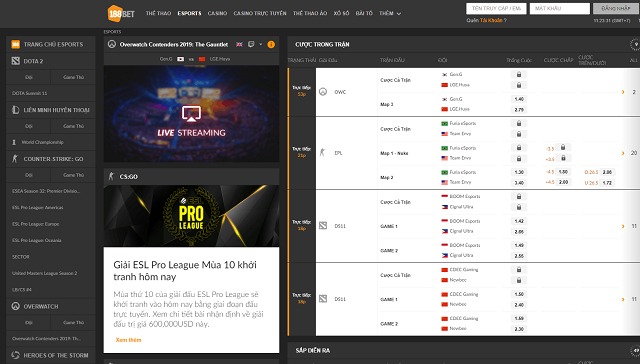This screenshot has height=364, width=640.
Task: Select CDEC Gaming Game 1 odds 1.50
Action: pos(519,294)
